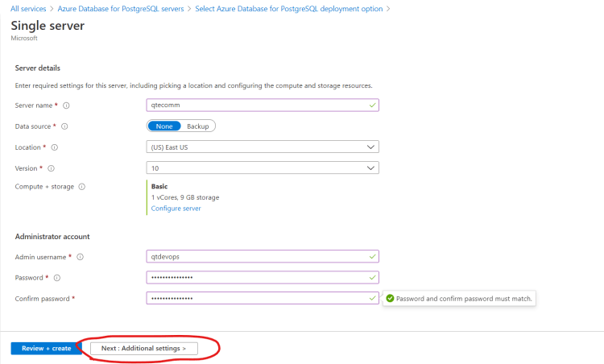Viewport: 604px width, 364px height.
Task: Open Select deployment option breadcrumb
Action: click(289, 9)
